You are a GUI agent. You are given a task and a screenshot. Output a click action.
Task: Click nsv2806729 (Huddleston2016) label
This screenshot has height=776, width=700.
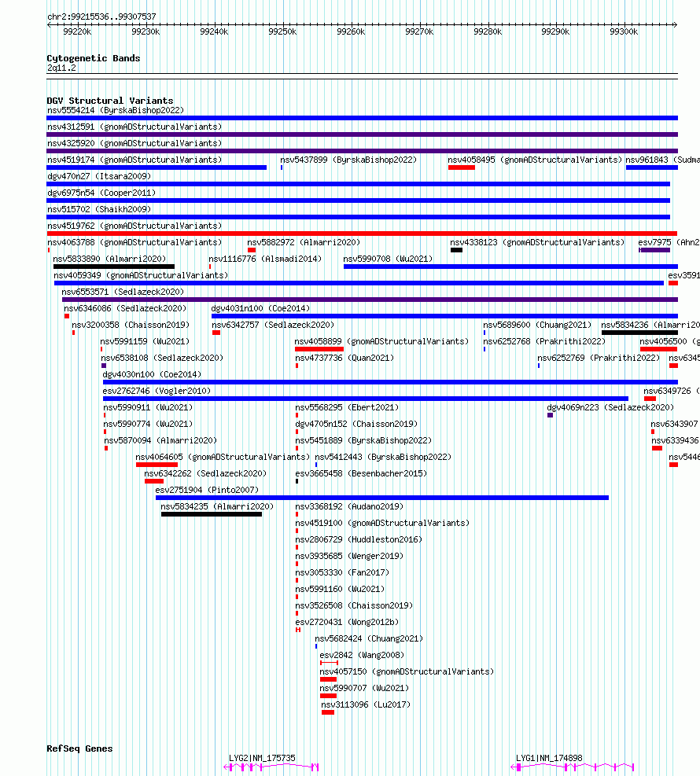(359, 539)
